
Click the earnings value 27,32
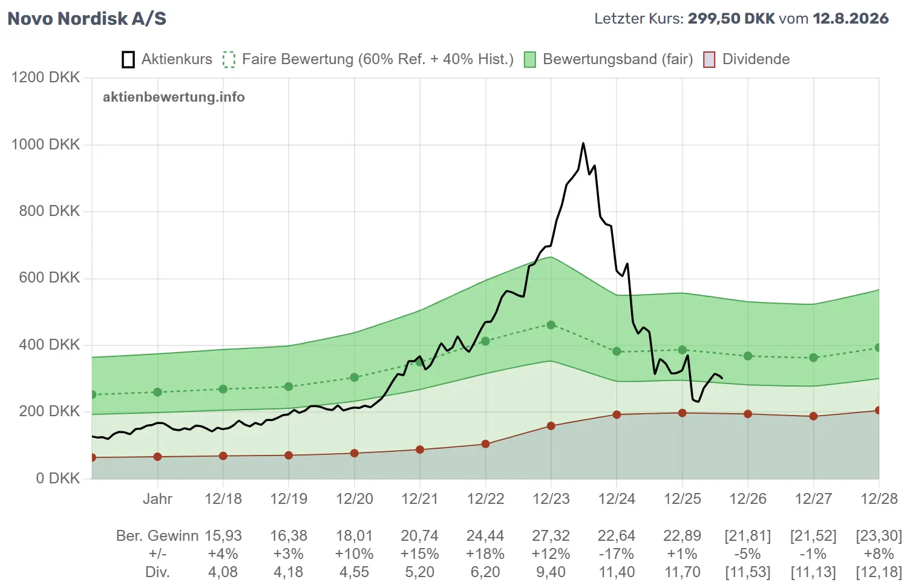[551, 536]
